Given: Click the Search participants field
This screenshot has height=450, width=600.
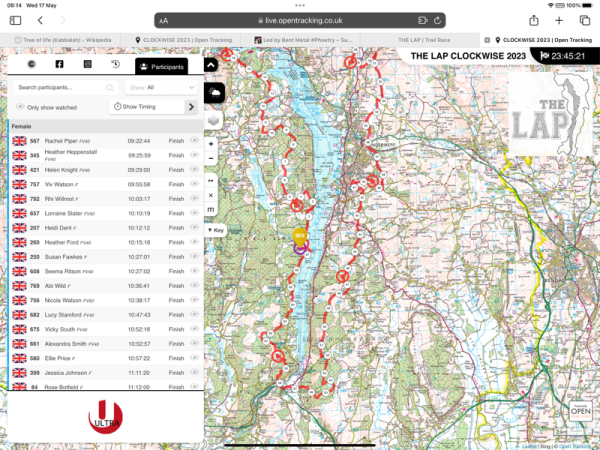Looking at the screenshot, I should click(x=60, y=87).
